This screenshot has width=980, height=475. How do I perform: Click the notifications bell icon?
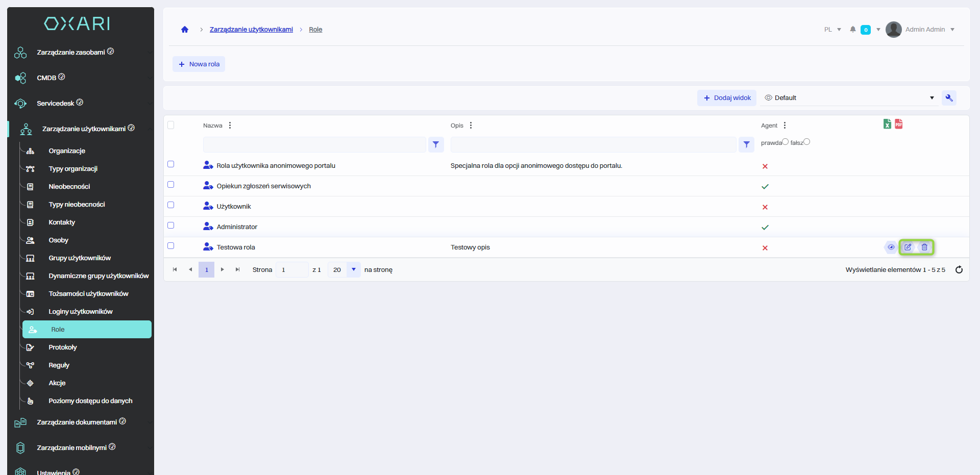pos(853,30)
